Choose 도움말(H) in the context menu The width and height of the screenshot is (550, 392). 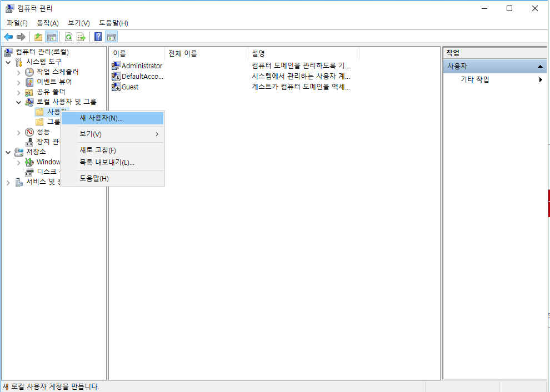click(113, 178)
